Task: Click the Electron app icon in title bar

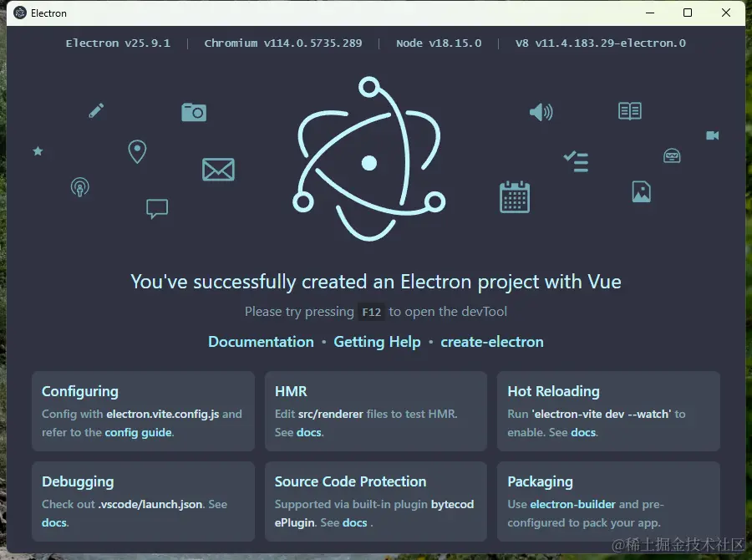Action: pos(20,13)
